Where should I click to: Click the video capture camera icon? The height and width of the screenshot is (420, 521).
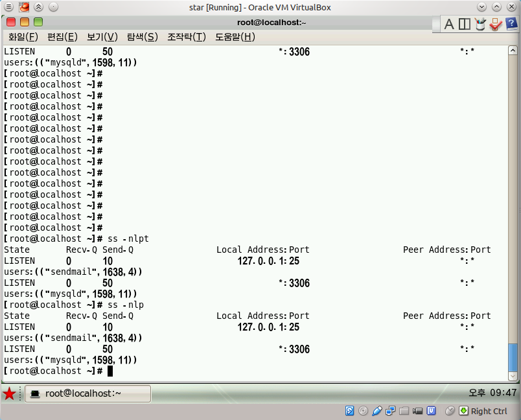(x=418, y=411)
